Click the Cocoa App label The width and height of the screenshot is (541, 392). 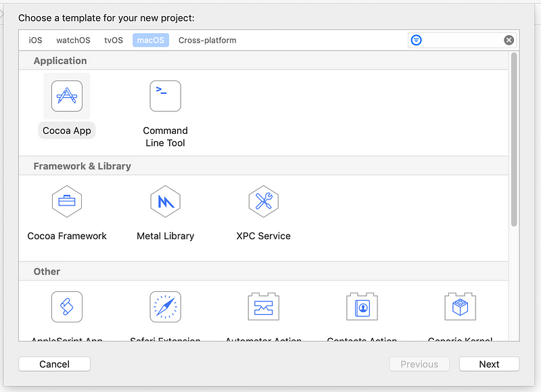pos(66,130)
